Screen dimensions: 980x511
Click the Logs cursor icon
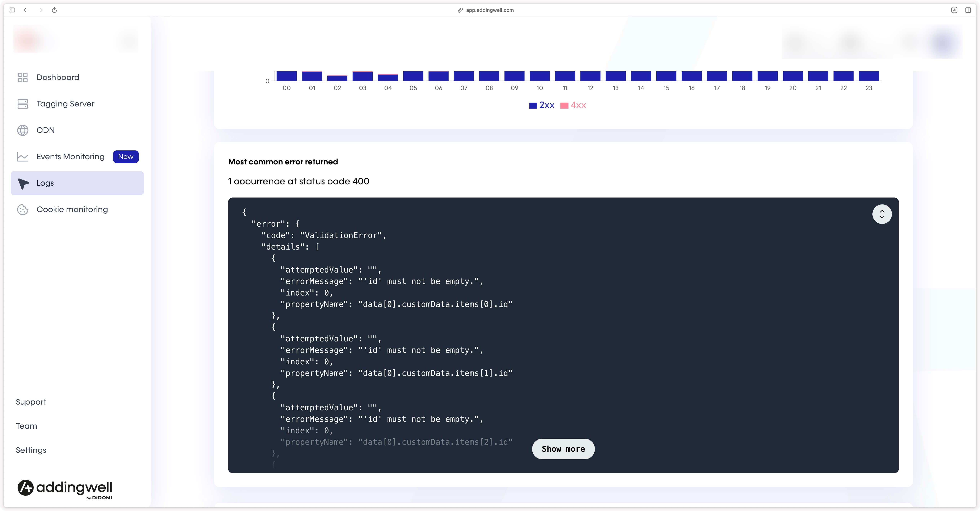click(23, 183)
